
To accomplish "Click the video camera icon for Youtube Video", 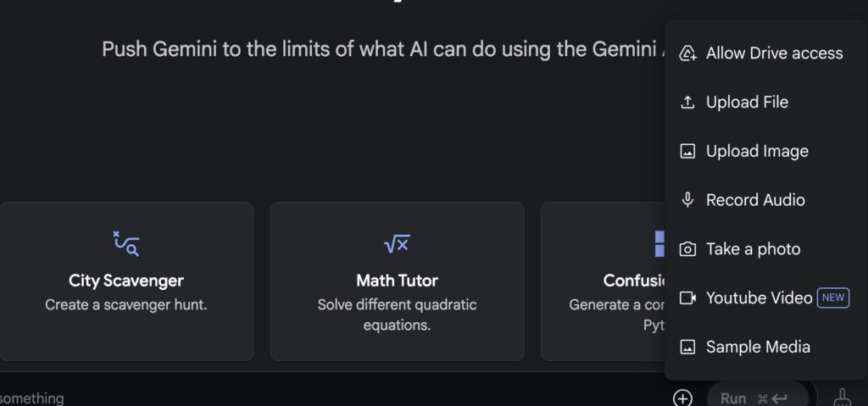I will click(x=687, y=298).
